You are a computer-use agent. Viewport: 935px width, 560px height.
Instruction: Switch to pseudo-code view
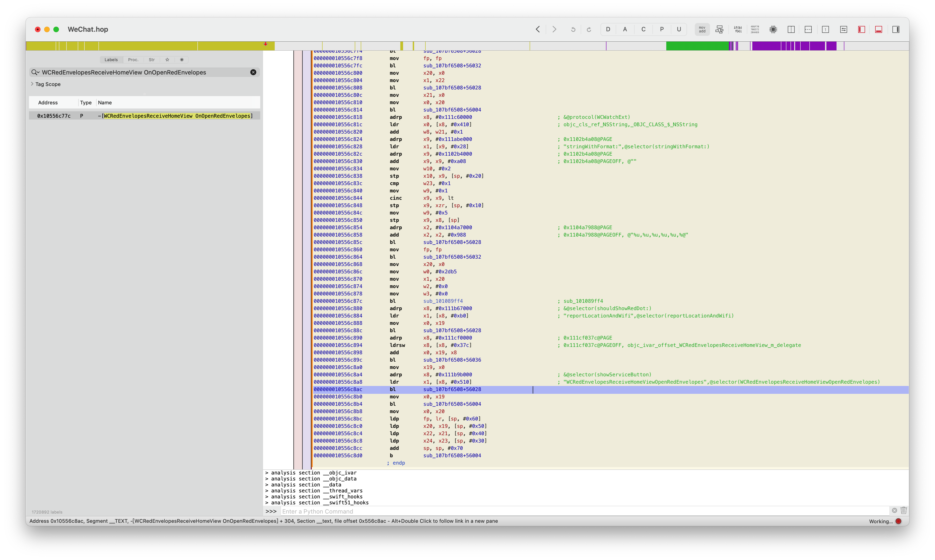tap(738, 29)
